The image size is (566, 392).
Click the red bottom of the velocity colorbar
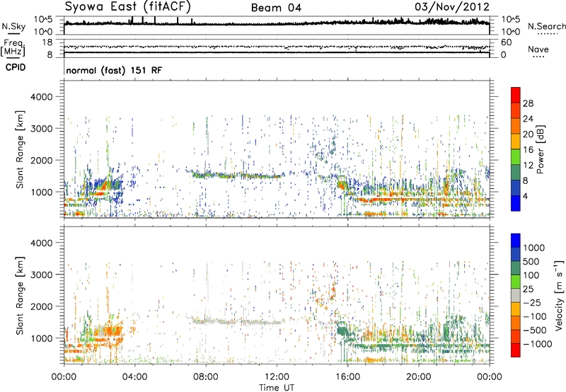[516, 350]
